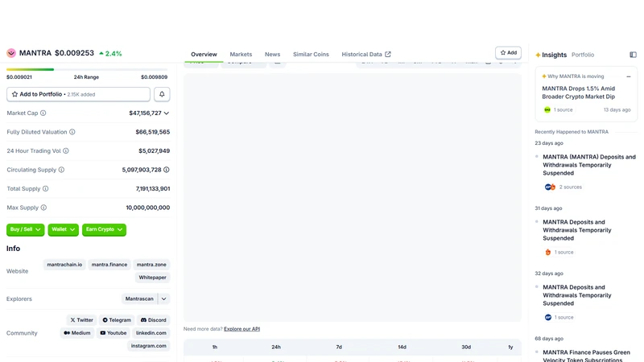Open the 23 days ago Deposits Suspended news
644x362 pixels.
point(589,165)
